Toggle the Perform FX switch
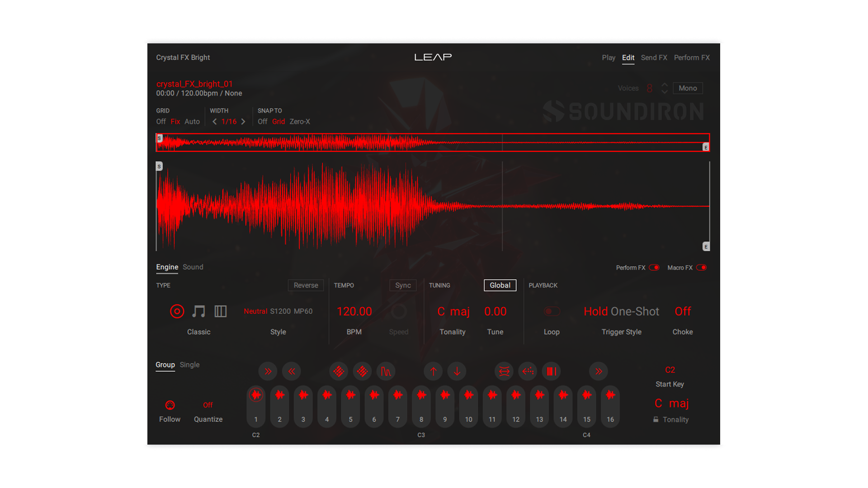The width and height of the screenshot is (868, 488). coord(654,267)
